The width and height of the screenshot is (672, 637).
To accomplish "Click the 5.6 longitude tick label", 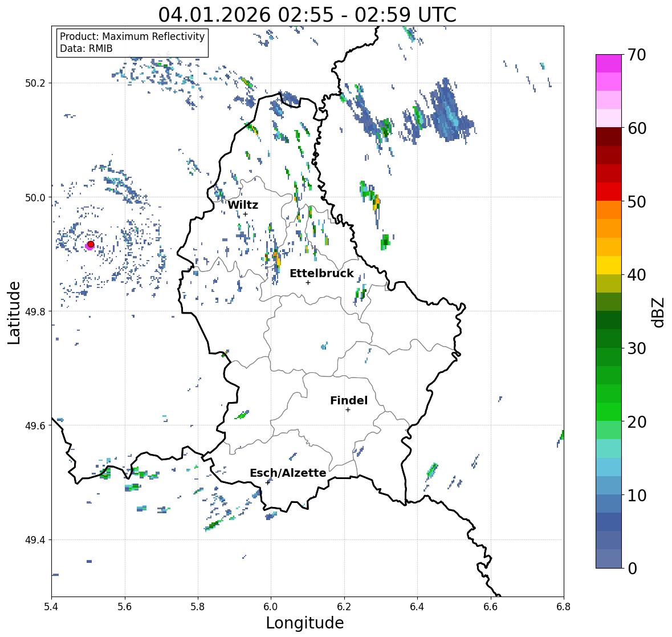I will coord(125,607).
